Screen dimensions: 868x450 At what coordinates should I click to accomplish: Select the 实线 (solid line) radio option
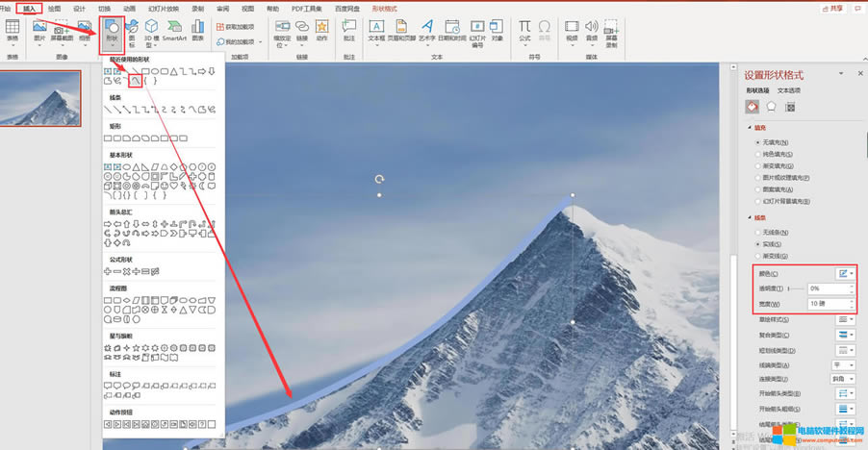pos(758,244)
